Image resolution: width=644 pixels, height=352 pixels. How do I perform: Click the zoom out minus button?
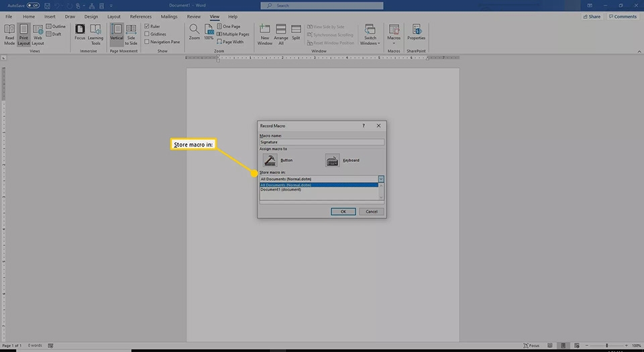[x=587, y=345]
